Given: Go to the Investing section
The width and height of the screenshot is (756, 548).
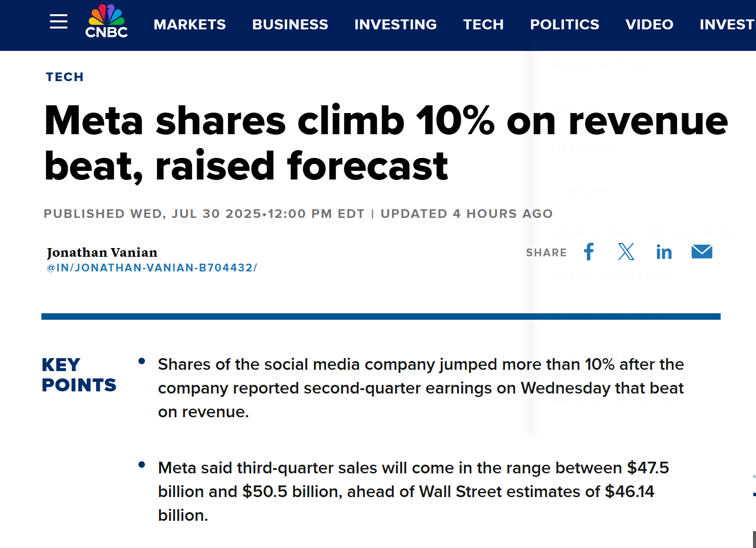Looking at the screenshot, I should click(x=395, y=25).
